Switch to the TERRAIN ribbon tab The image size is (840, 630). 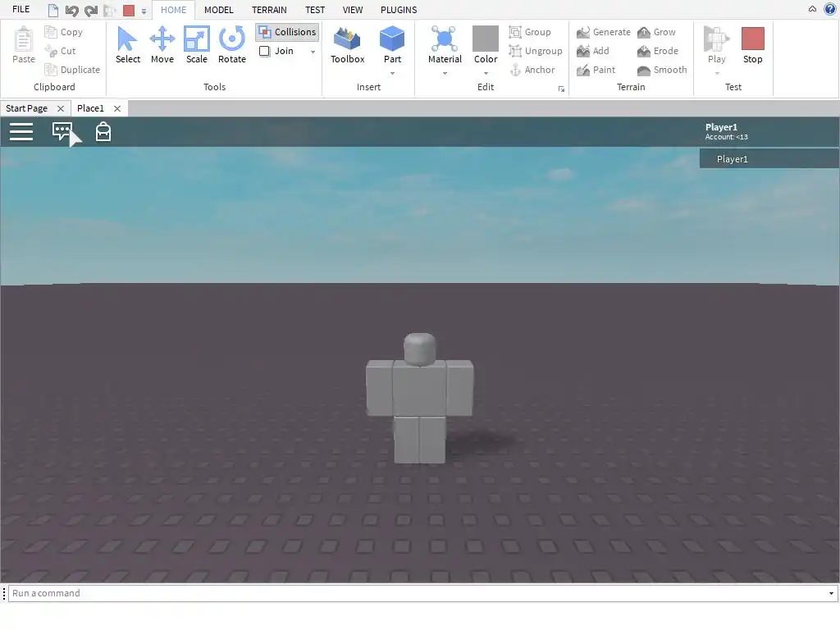269,10
